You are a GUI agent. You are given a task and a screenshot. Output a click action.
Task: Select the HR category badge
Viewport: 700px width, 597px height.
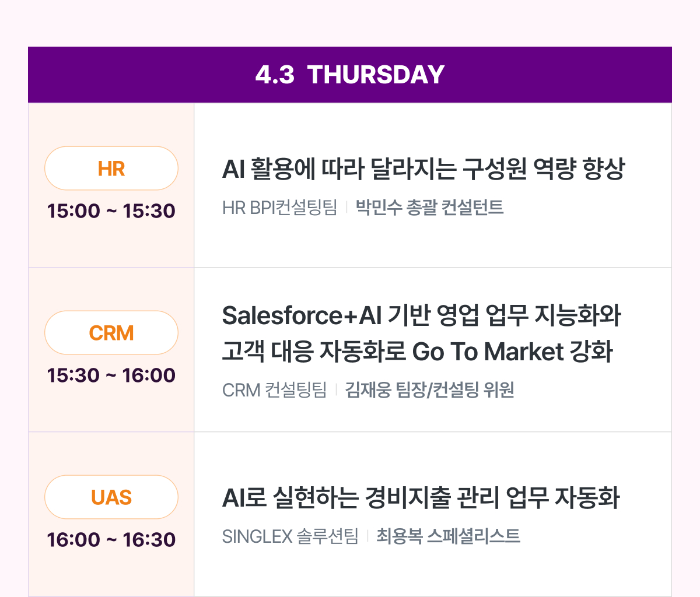(x=111, y=168)
